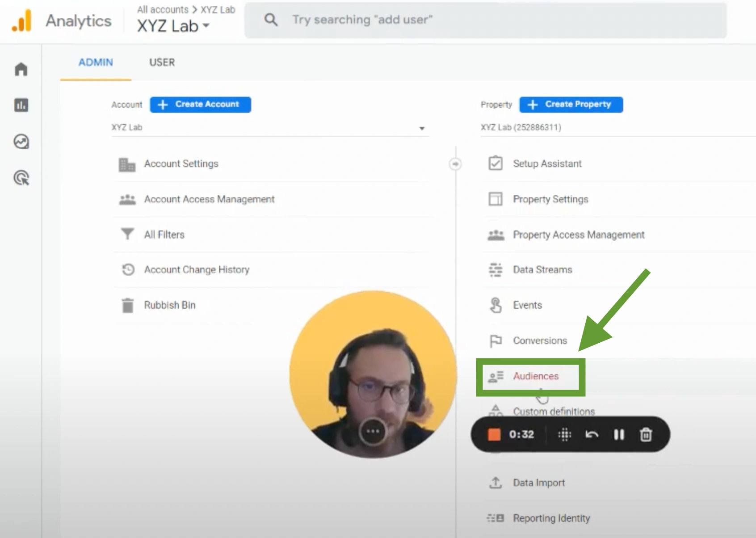Click the Data Streams icon
The width and height of the screenshot is (756, 538).
click(496, 270)
